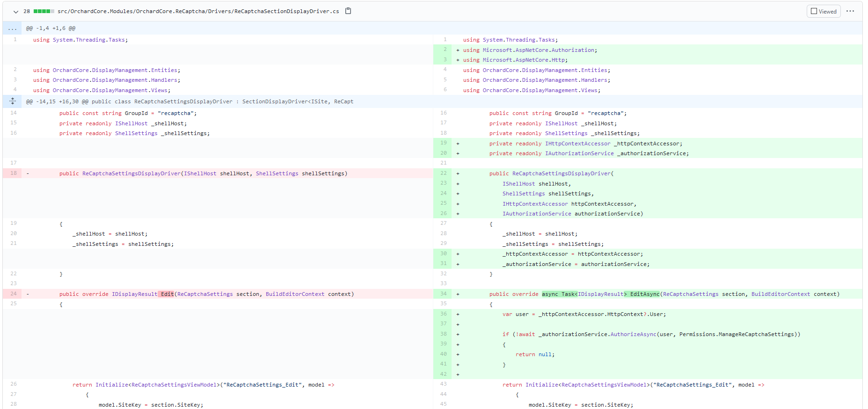This screenshot has width=868, height=409.
Task: Select right line number 22
Action: [x=444, y=173]
